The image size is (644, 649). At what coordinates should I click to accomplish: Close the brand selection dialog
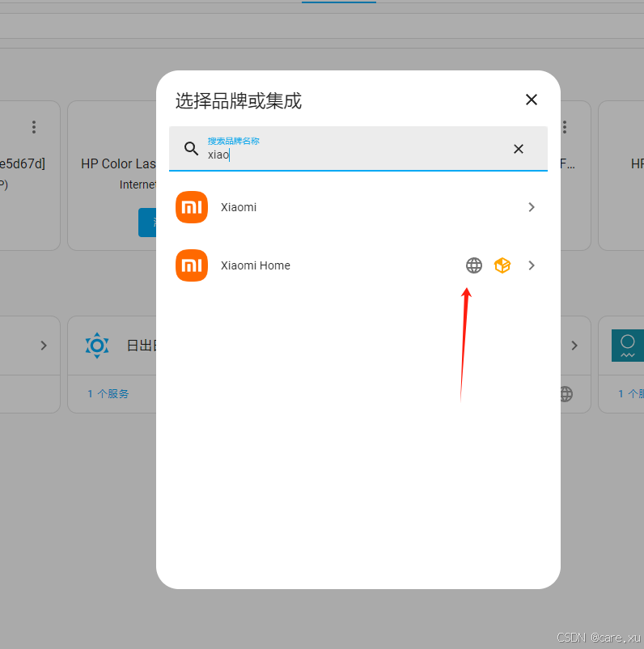tap(531, 100)
